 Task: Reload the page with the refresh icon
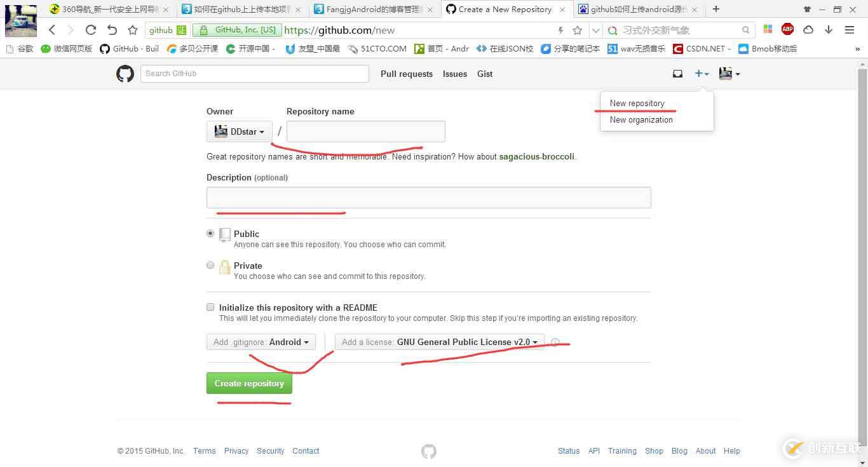tap(91, 30)
